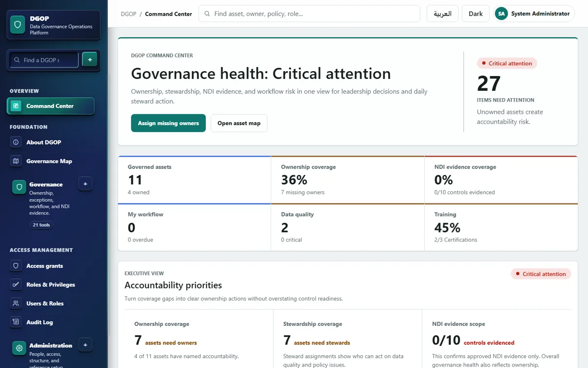Click the Command Center grid icon
Image resolution: width=588 pixels, height=368 pixels.
pyautogui.click(x=16, y=106)
